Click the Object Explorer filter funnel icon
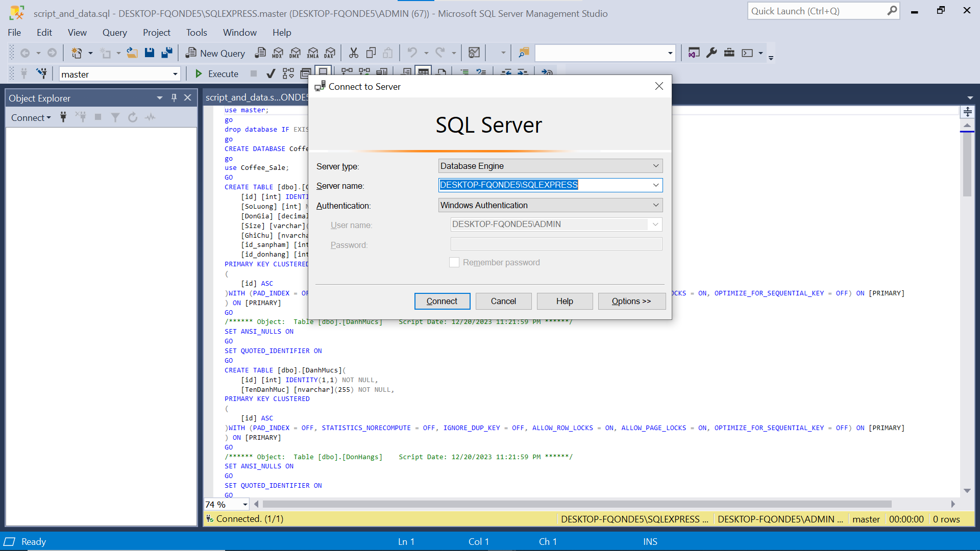Image resolution: width=980 pixels, height=551 pixels. (x=115, y=117)
